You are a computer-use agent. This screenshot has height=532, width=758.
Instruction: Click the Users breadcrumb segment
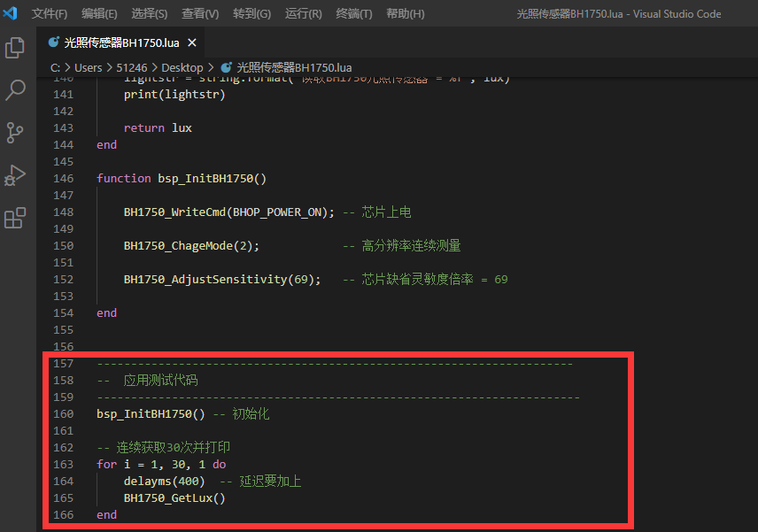point(88,68)
